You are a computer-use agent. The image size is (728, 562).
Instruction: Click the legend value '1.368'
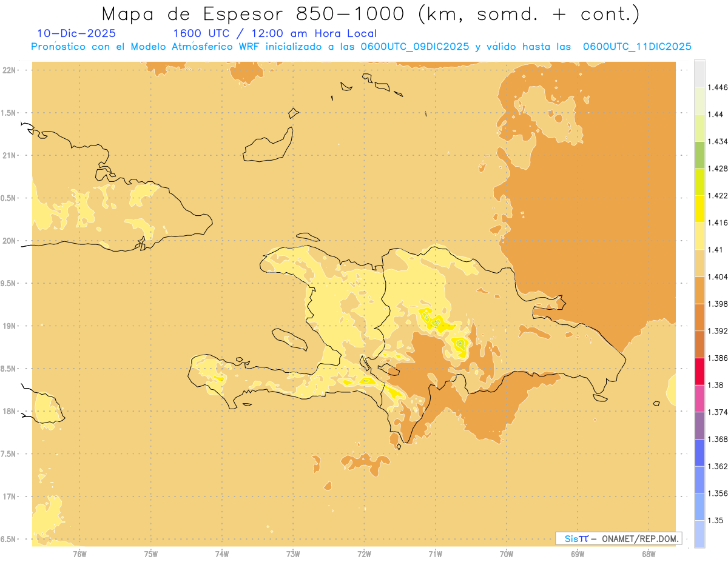click(x=718, y=439)
